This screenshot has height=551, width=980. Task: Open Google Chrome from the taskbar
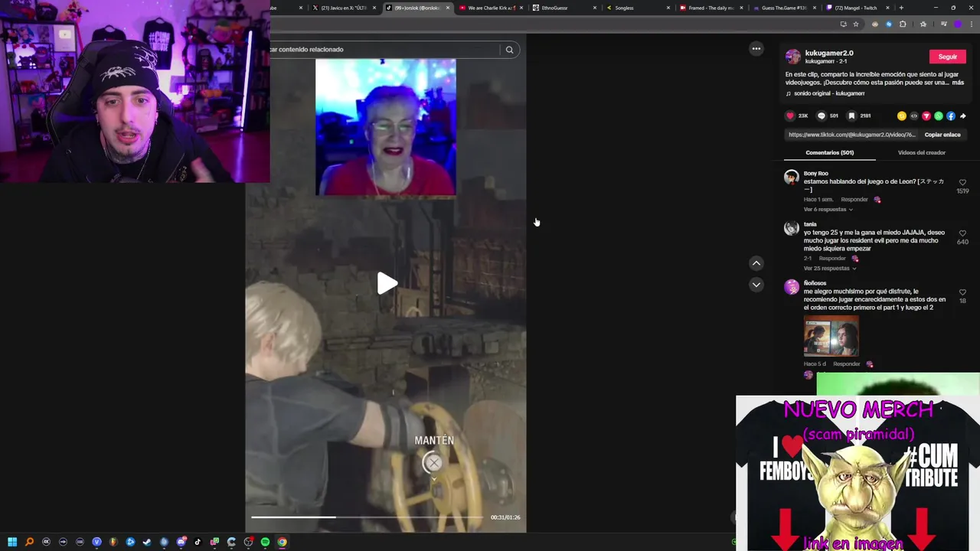(282, 542)
